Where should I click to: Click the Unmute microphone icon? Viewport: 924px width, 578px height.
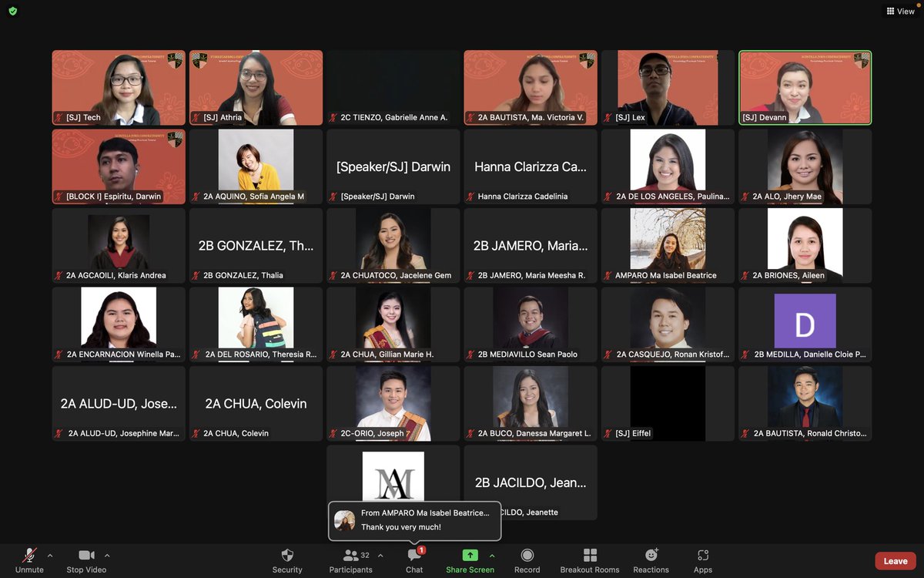[x=29, y=555]
